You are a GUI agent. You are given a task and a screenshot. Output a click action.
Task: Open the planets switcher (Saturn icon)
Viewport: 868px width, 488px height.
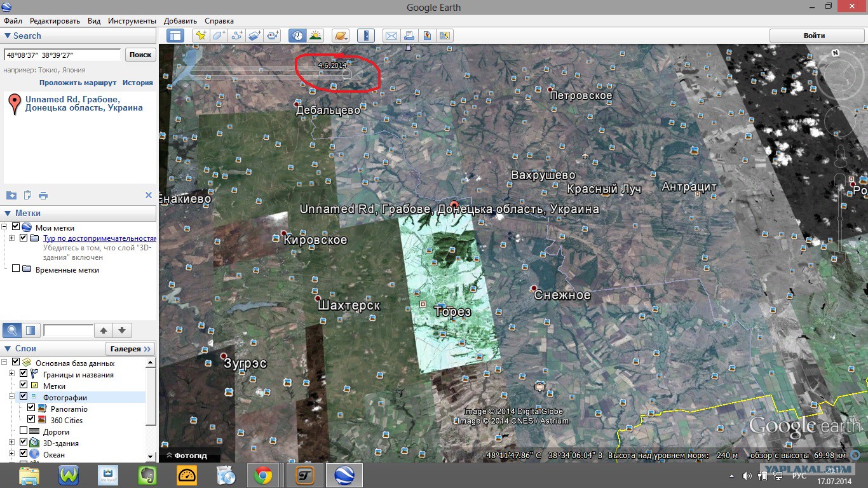[x=340, y=36]
